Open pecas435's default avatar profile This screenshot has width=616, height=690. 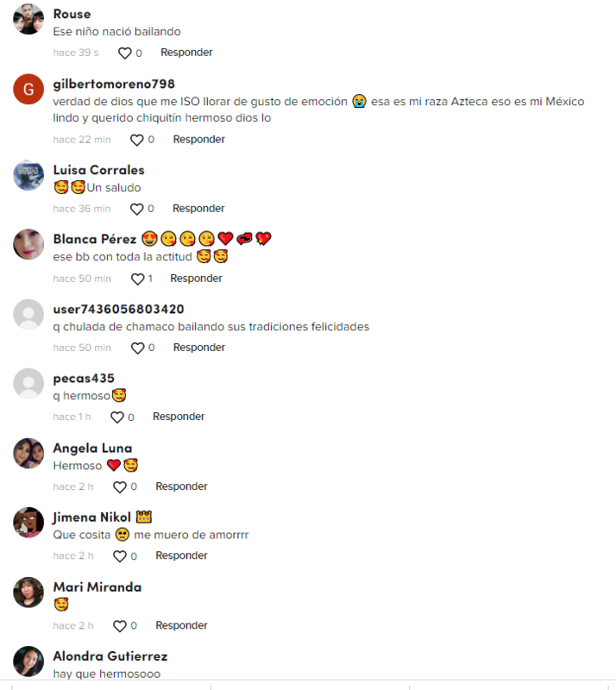pos(28,383)
